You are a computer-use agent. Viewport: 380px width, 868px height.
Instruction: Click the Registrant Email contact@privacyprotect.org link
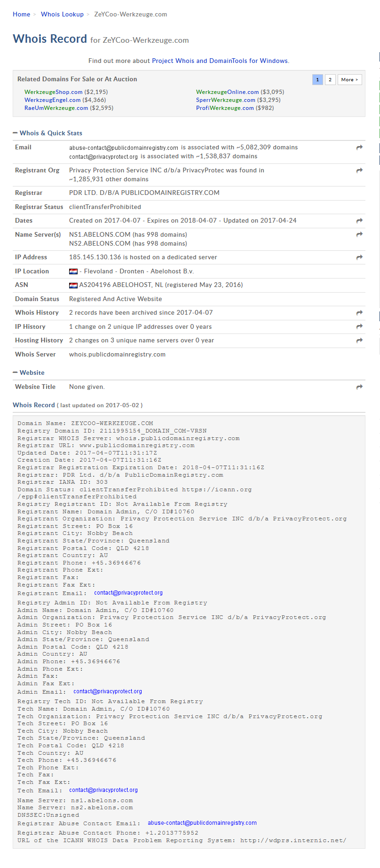(128, 593)
